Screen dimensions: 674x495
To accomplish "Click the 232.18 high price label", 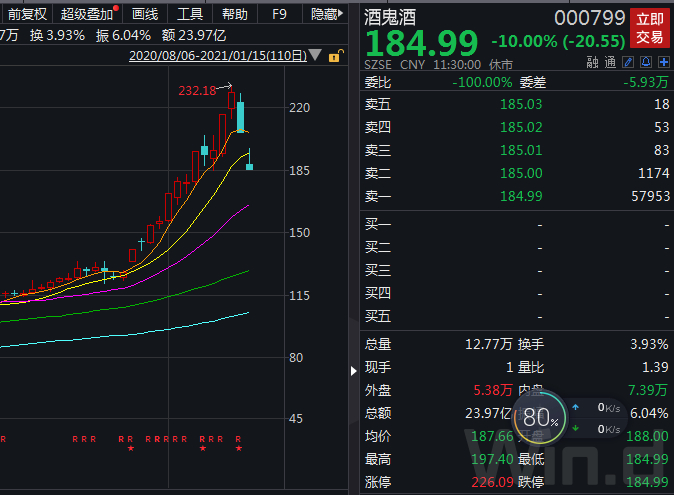I will tap(197, 91).
